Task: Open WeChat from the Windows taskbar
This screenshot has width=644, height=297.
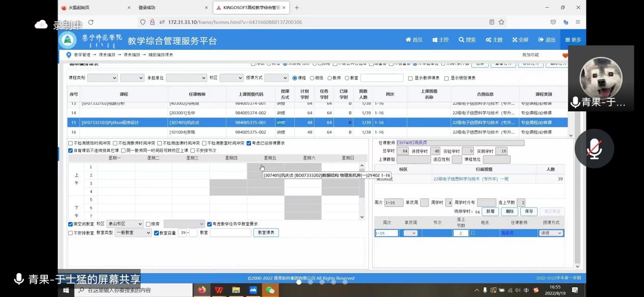Action: click(x=270, y=290)
